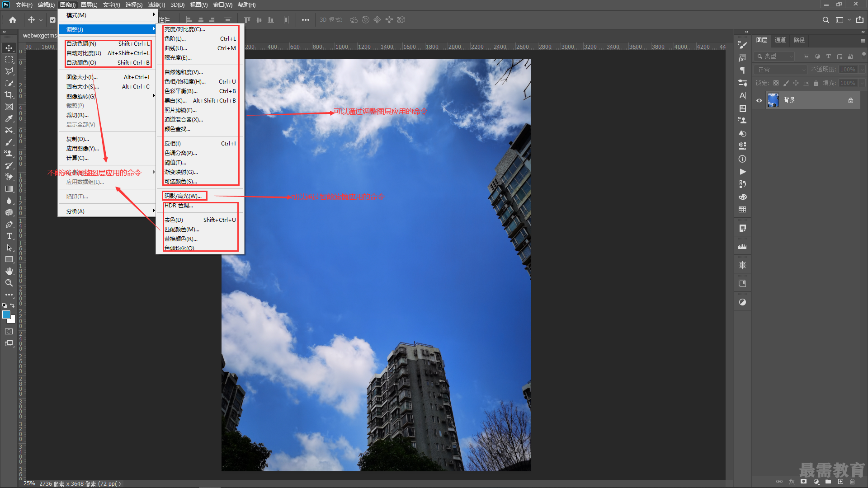This screenshot has width=868, height=488.
Task: Choose 曲线(U)... from adjustments submenu
Action: [x=200, y=48]
